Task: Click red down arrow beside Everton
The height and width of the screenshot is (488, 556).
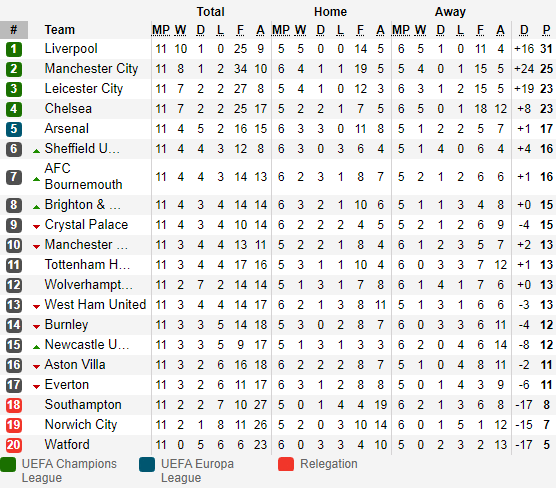Action: (x=36, y=387)
